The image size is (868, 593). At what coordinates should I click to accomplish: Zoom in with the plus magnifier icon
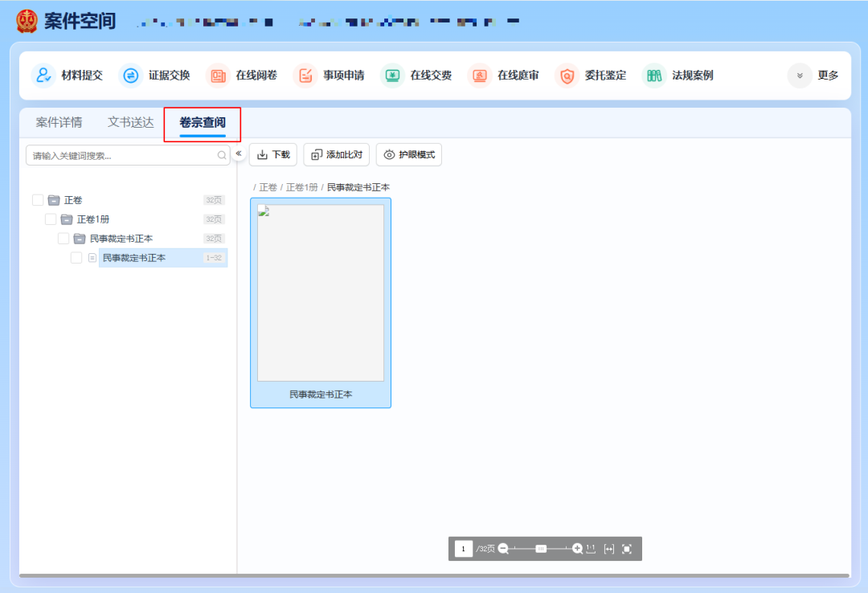click(577, 549)
